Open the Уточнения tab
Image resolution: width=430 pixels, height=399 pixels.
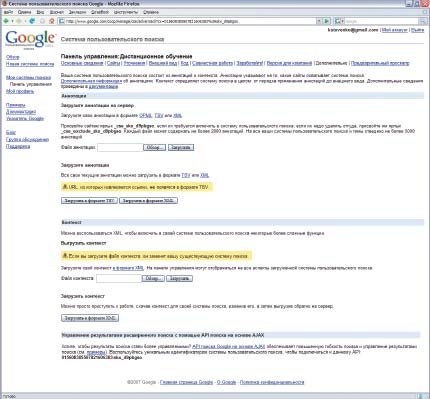pos(134,63)
